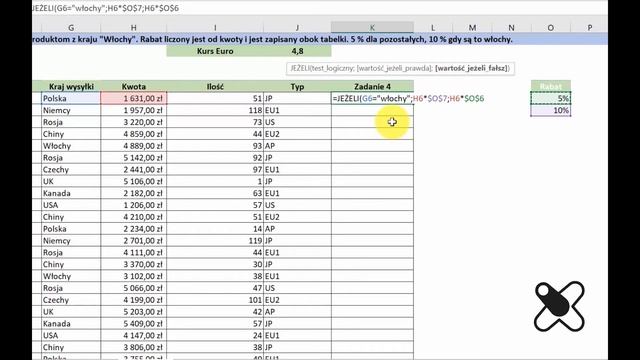This screenshot has height=360, width=640.
Task: Select column O header
Action: coord(551,28)
